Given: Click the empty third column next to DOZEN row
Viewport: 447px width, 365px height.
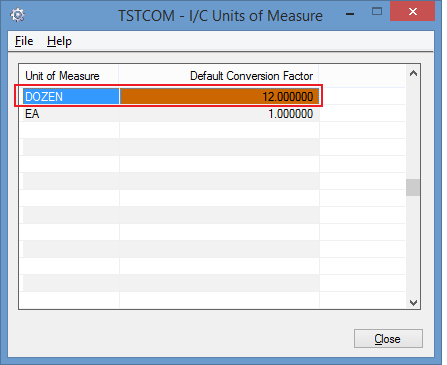Looking at the screenshot, I should 362,97.
